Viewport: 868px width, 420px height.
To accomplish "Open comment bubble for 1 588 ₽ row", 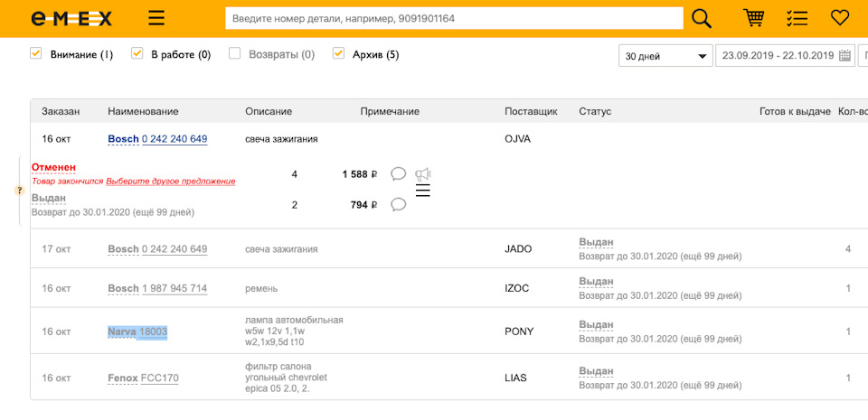I will click(398, 173).
